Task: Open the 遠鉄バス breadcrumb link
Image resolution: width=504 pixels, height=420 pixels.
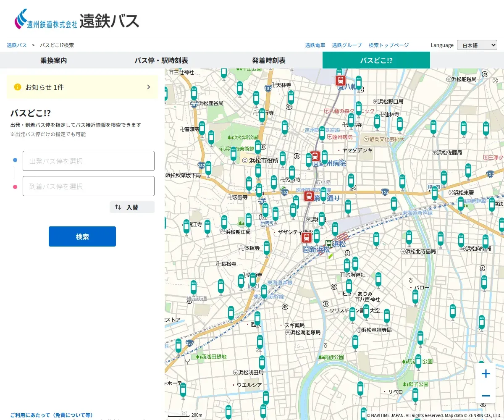Action: (17, 45)
